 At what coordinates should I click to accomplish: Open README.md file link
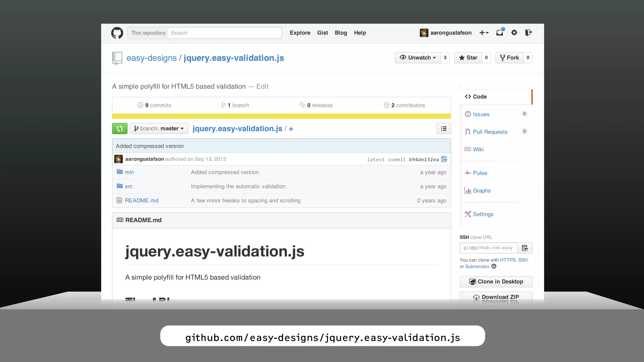point(142,200)
